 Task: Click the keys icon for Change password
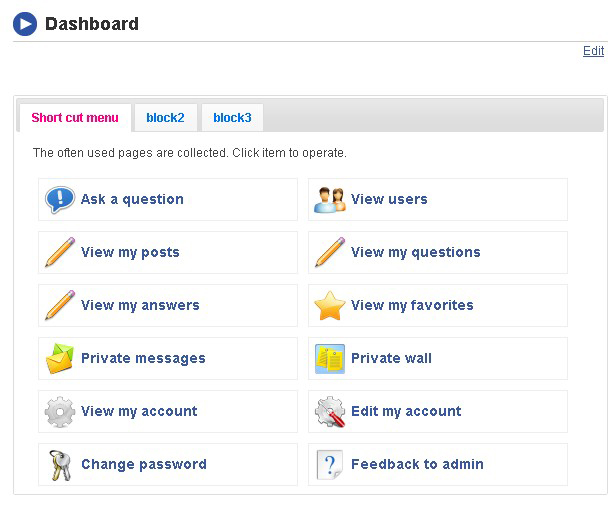tap(60, 464)
